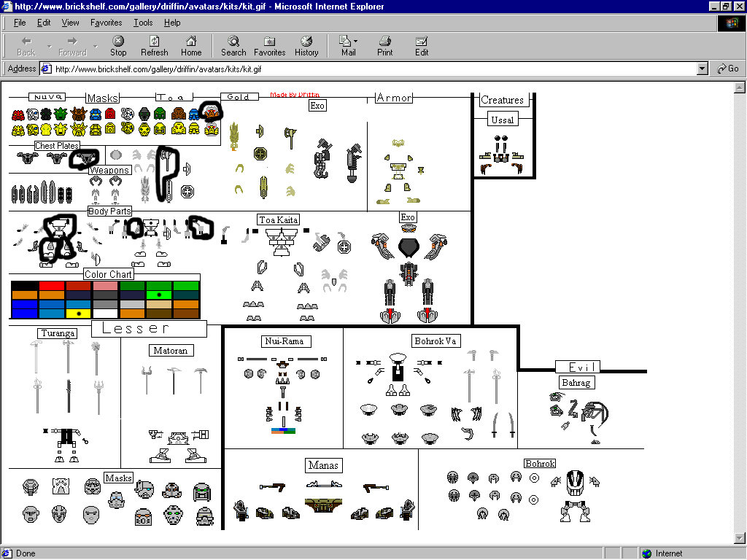
Task: Click the Internet Explorer icon in the title bar
Action: 7,6
